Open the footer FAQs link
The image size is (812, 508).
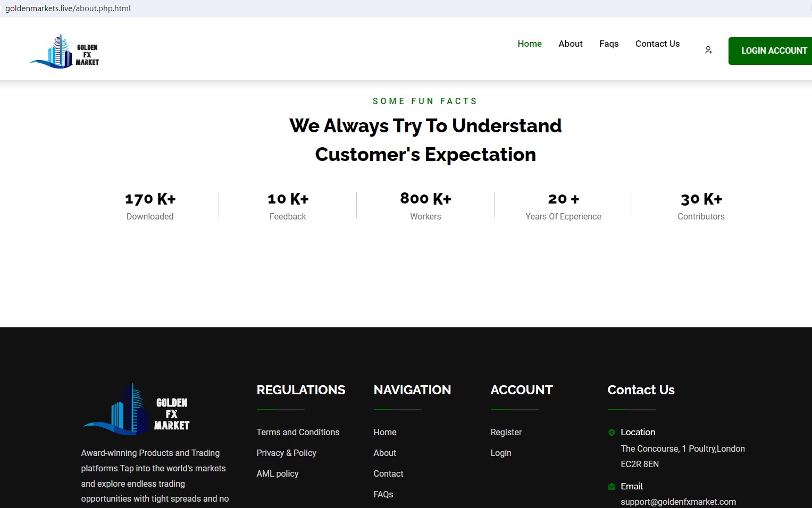pyautogui.click(x=383, y=494)
